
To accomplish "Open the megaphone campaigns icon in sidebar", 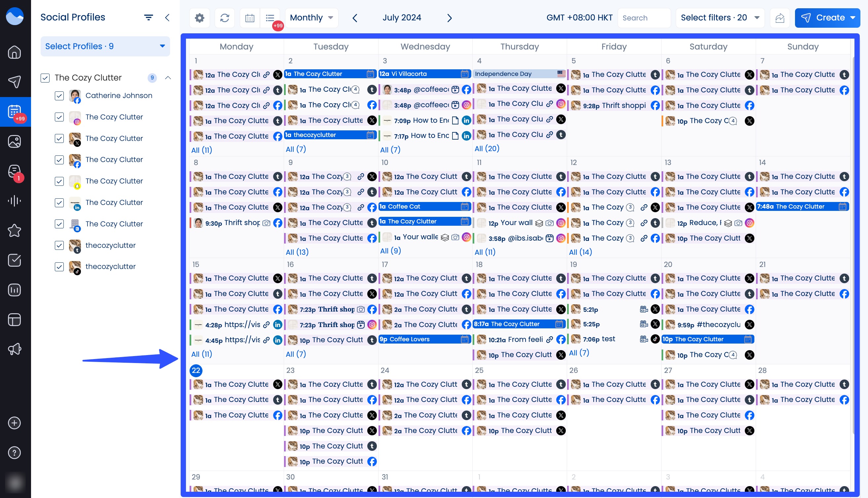I will point(15,349).
